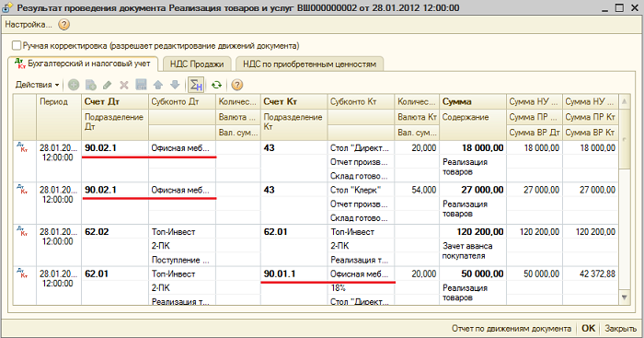Open НДС по приобретенным ценностям tab
This screenshot has height=338, width=644.
(x=310, y=64)
